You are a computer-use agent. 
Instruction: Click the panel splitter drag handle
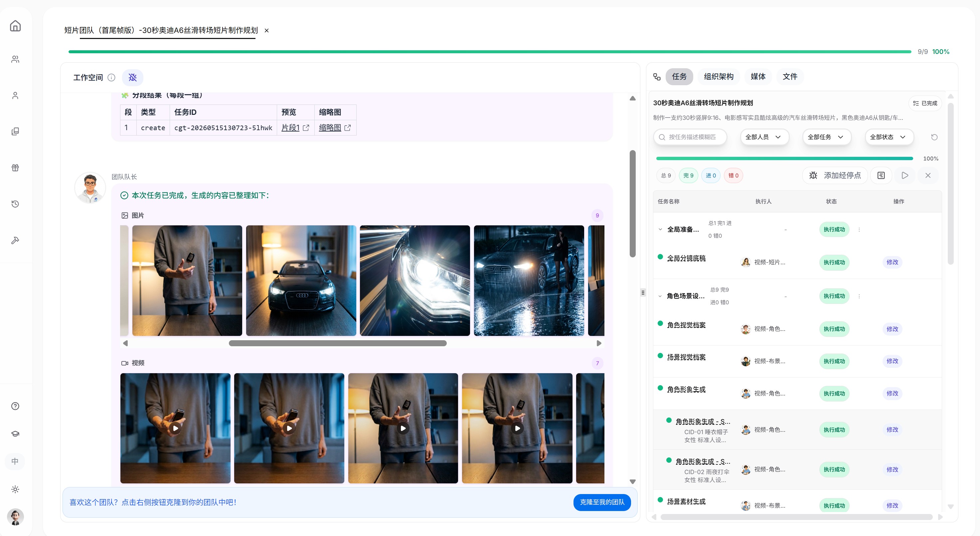(x=643, y=292)
